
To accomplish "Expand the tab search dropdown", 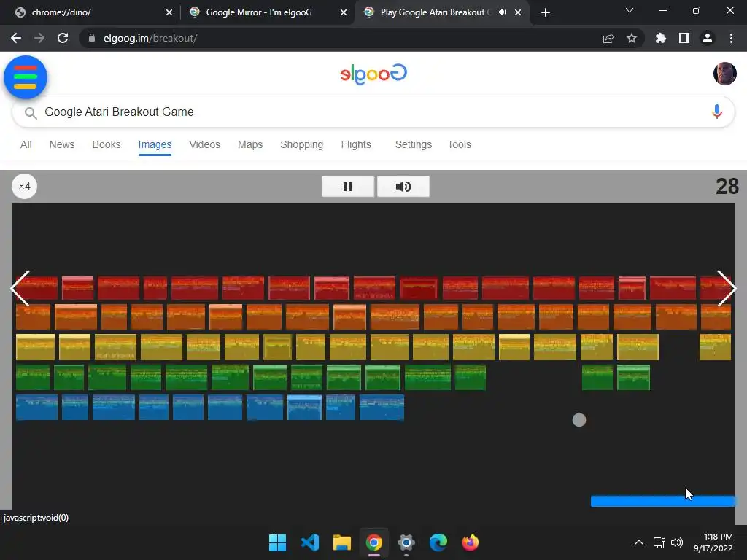I will [x=630, y=10].
